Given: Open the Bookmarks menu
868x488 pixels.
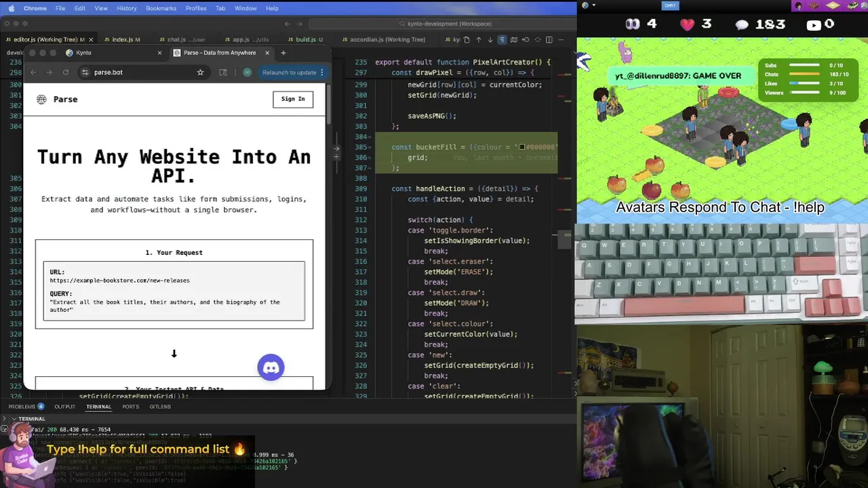Looking at the screenshot, I should click(161, 8).
